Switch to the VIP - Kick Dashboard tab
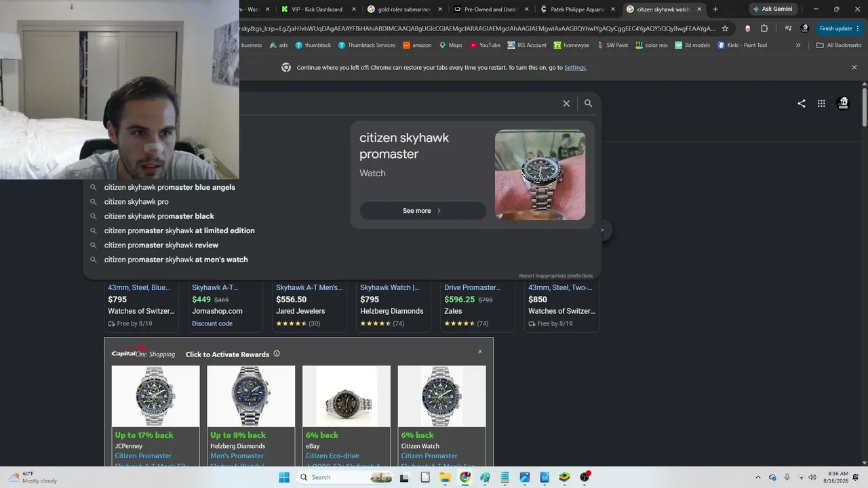The image size is (868, 488). (x=319, y=9)
